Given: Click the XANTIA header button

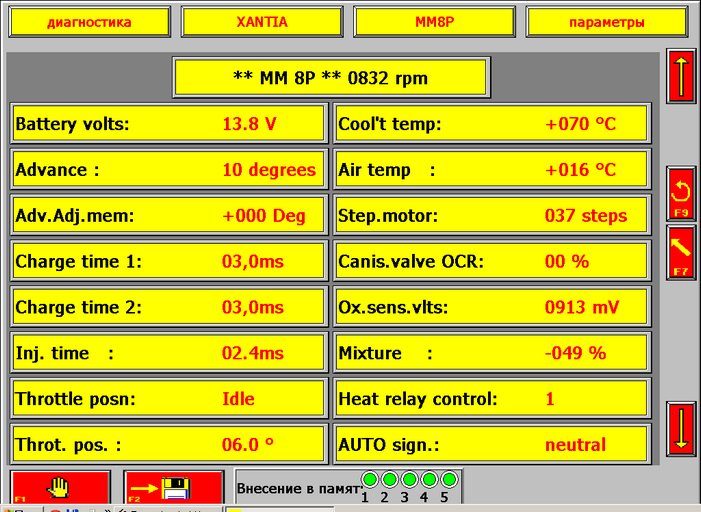Looking at the screenshot, I should point(261,22).
